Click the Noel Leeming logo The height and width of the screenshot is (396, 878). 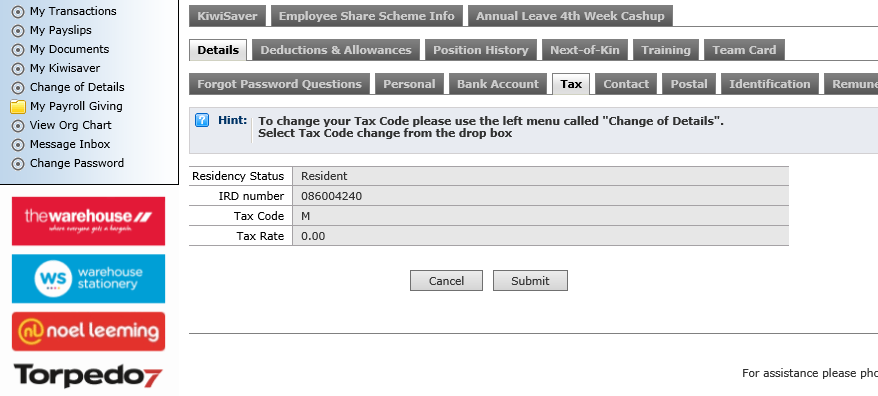88,331
